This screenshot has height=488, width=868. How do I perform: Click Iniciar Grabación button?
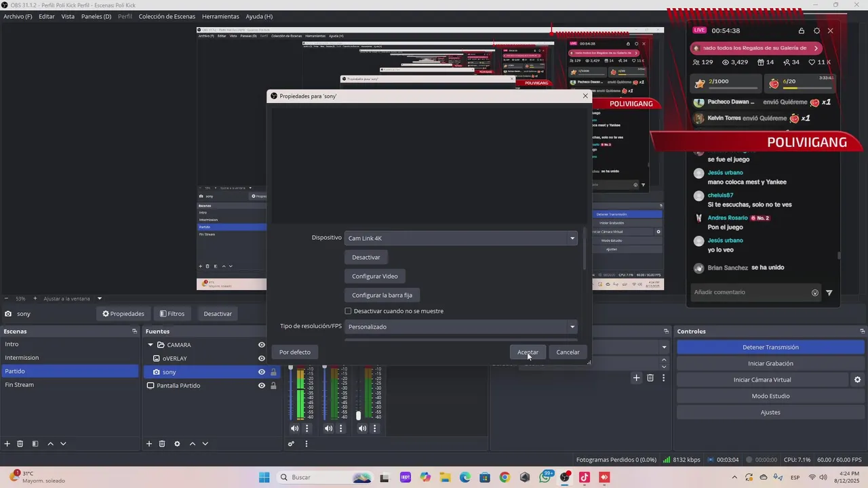[770, 363]
